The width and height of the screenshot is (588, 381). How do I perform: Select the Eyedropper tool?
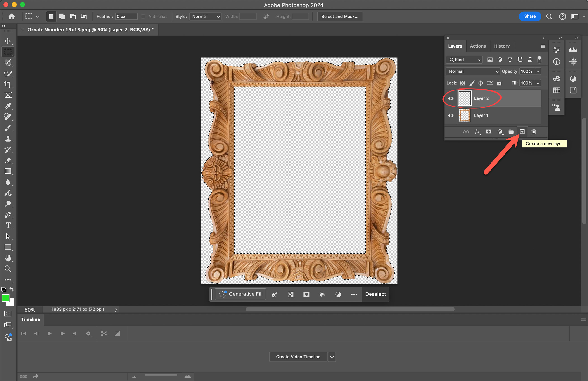click(8, 106)
